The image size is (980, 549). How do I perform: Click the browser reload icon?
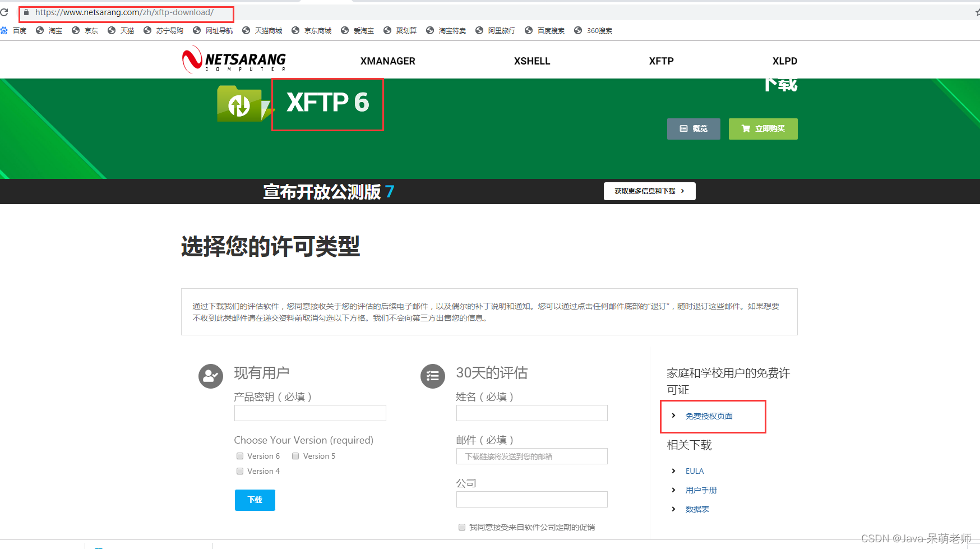(x=4, y=12)
